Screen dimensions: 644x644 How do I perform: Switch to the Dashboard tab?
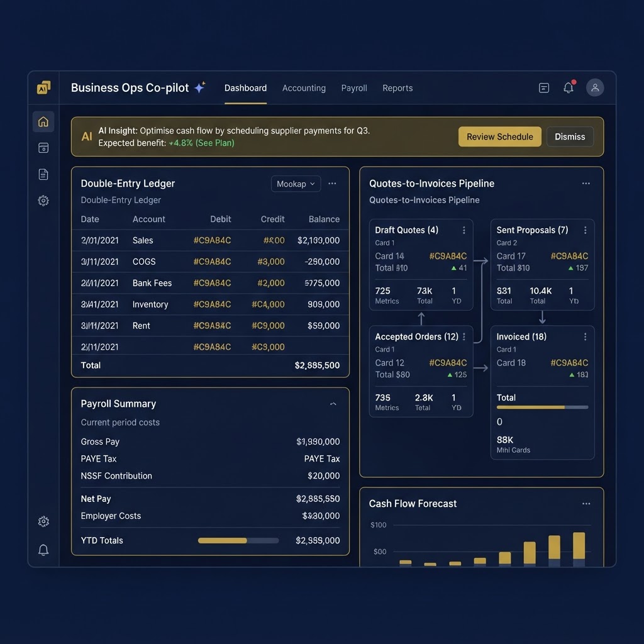[x=246, y=88]
